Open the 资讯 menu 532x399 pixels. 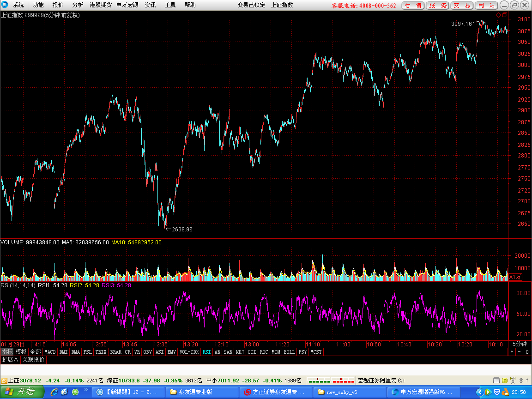point(150,5)
